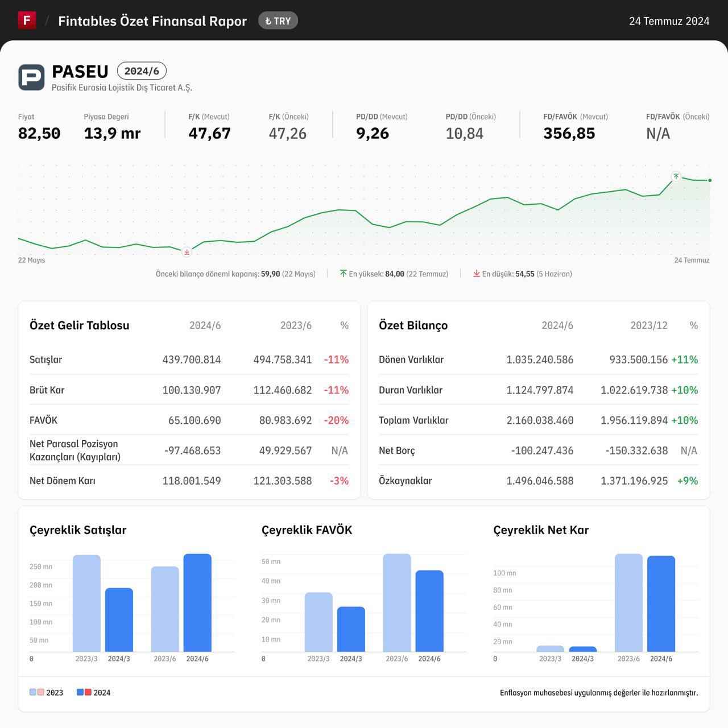Click the current F/K value 47,67
728x728 pixels.
(210, 133)
